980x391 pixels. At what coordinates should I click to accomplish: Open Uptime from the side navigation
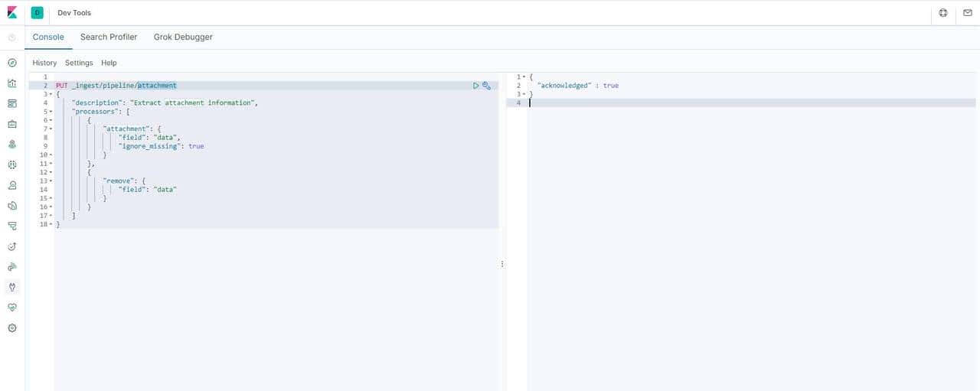[12, 246]
